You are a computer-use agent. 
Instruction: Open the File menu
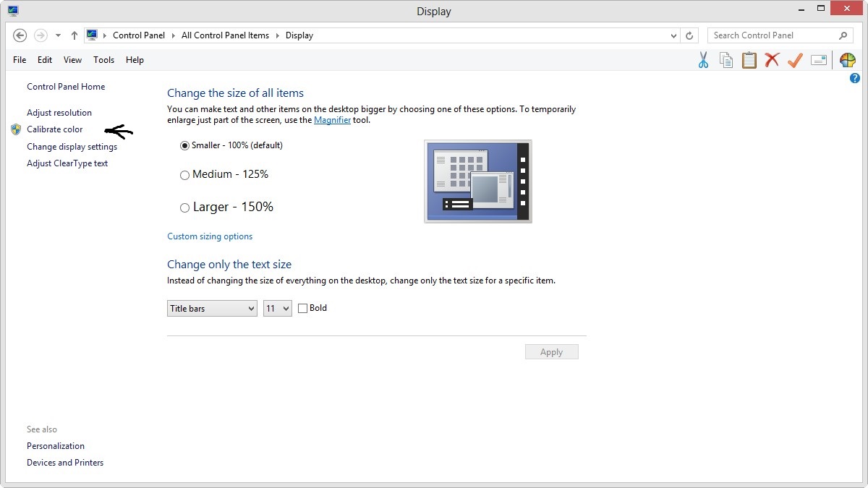click(x=20, y=60)
